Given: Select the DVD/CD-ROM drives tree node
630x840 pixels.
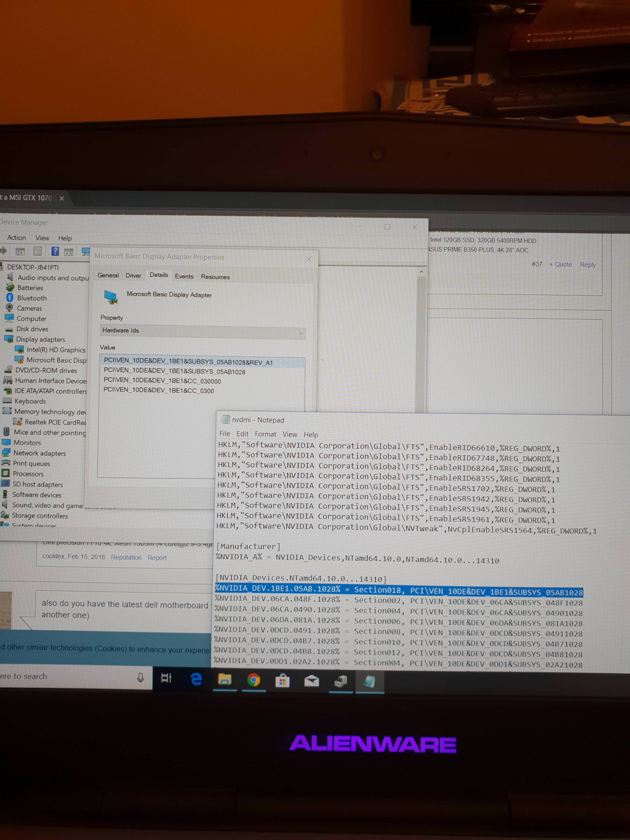Looking at the screenshot, I should [x=46, y=370].
